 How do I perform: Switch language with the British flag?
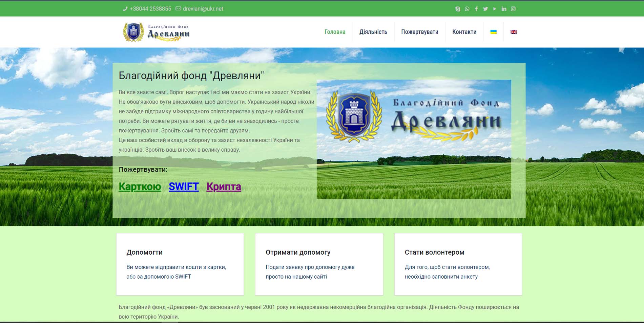point(514,32)
